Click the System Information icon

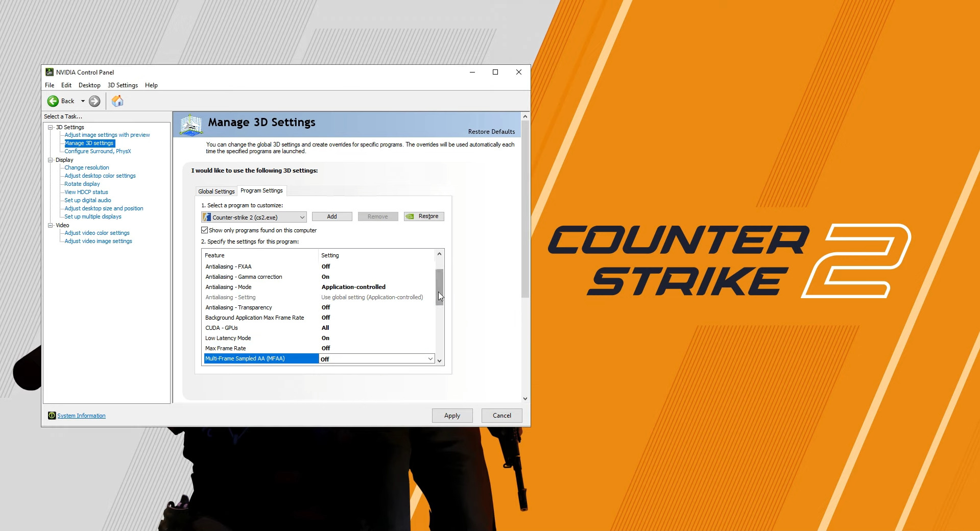[52, 416]
